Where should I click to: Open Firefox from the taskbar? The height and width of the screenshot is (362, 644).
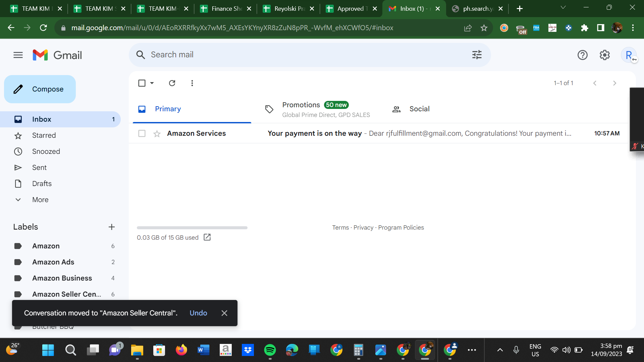(x=181, y=350)
